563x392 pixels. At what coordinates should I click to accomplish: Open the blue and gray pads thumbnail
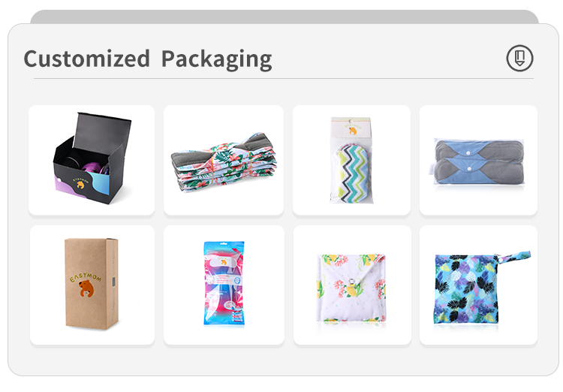(478, 160)
